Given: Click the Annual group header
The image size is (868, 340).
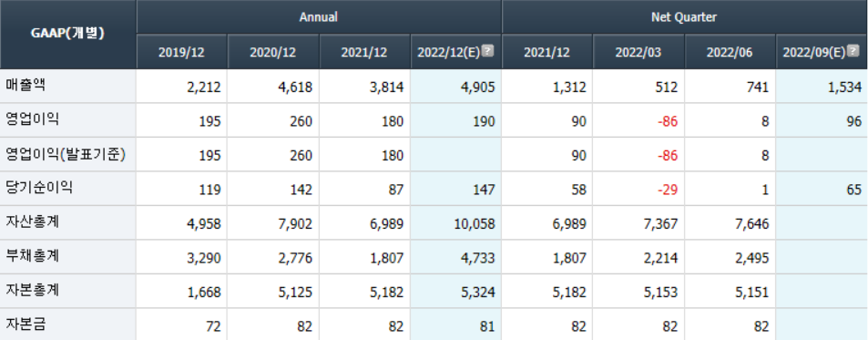Looking at the screenshot, I should tap(319, 17).
